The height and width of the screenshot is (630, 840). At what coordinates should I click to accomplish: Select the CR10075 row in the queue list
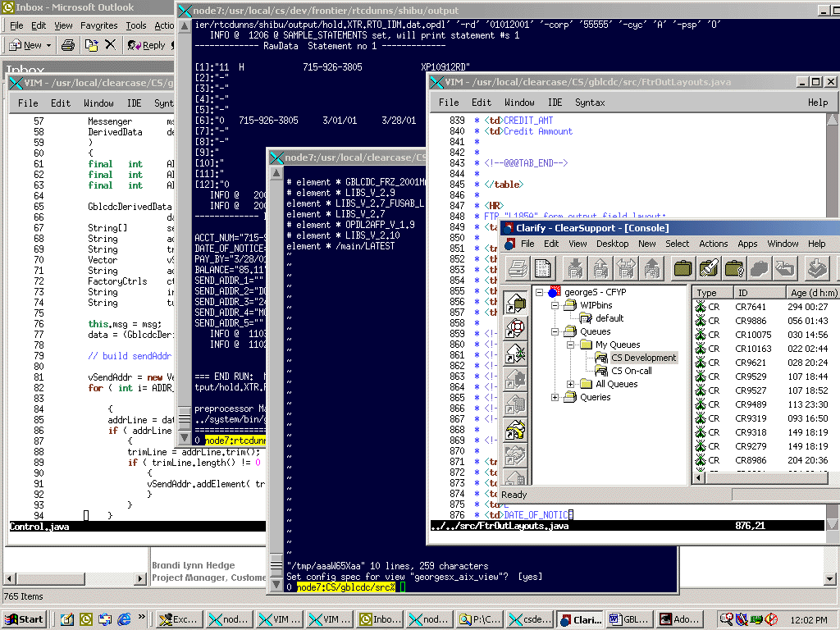click(x=766, y=335)
